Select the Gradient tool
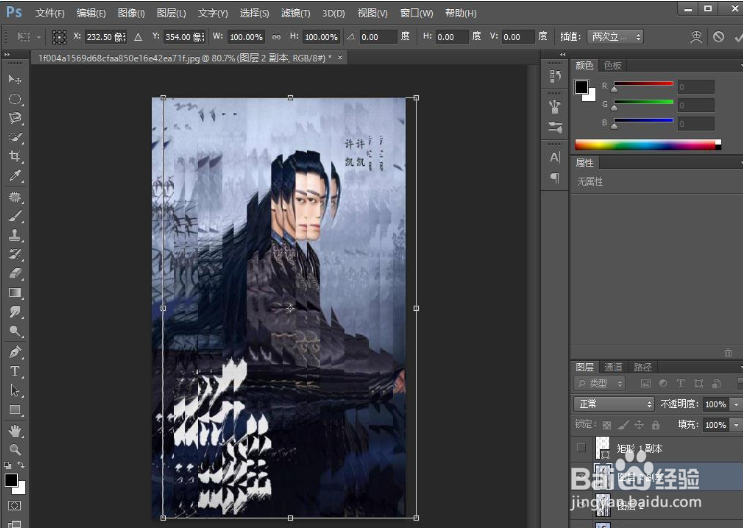The image size is (743, 528). pyautogui.click(x=15, y=293)
